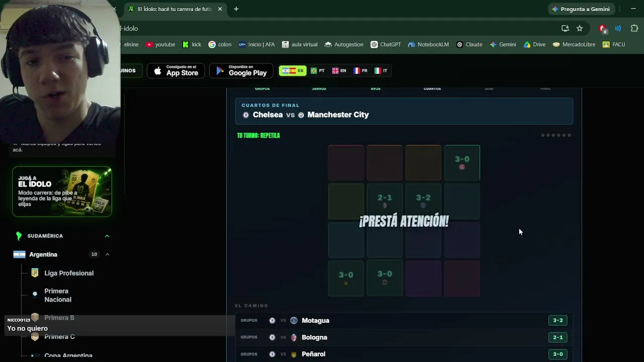644x362 pixels.
Task: Open the Autogestion bookmark
Action: point(344,44)
